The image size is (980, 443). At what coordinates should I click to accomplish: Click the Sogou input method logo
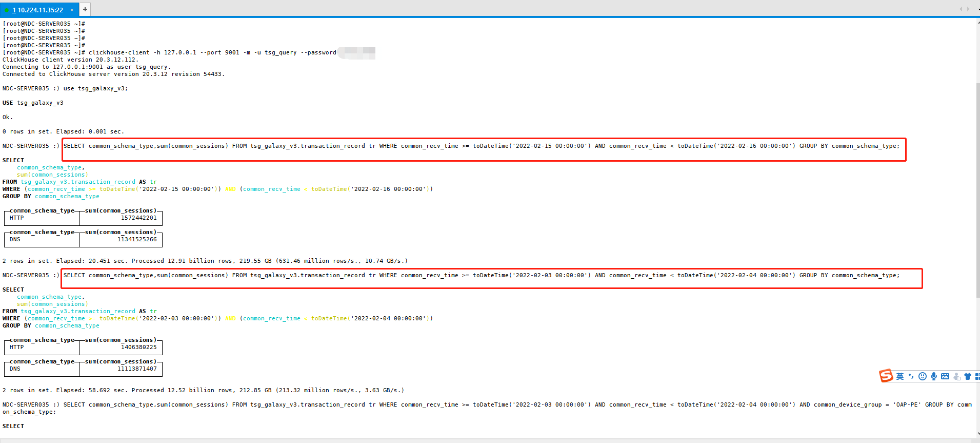pyautogui.click(x=886, y=376)
